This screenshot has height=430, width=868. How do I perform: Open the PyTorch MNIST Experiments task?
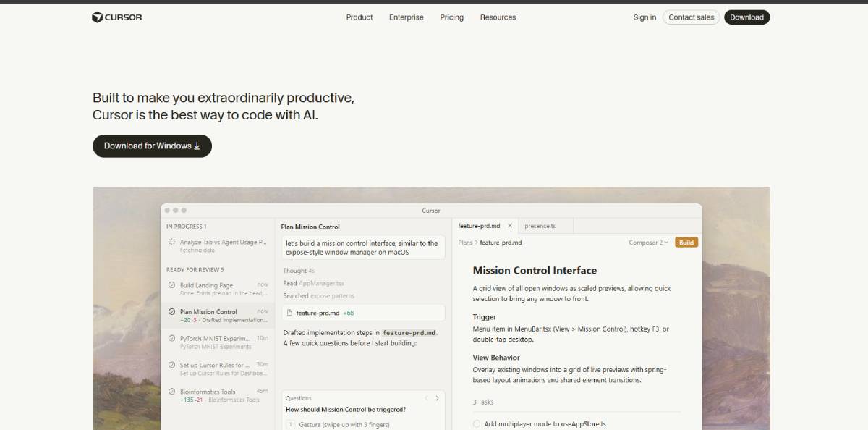218,342
